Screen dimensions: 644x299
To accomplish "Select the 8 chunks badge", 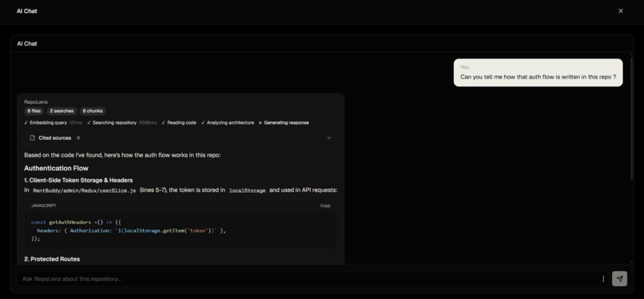I will coord(93,111).
